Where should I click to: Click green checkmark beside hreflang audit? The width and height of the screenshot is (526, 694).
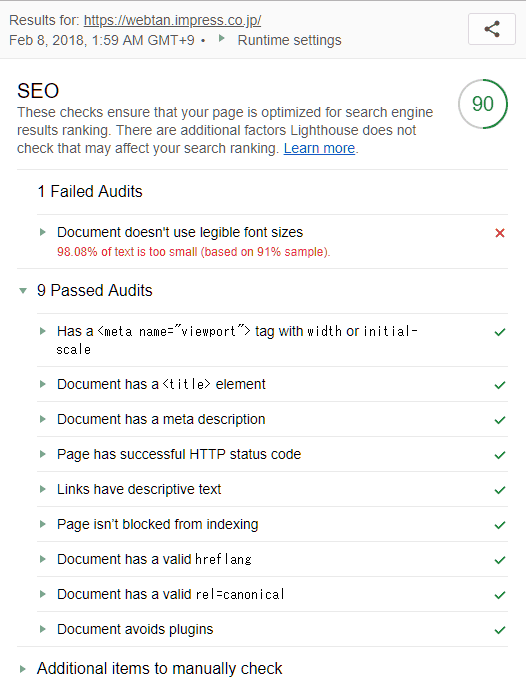pyautogui.click(x=500, y=560)
